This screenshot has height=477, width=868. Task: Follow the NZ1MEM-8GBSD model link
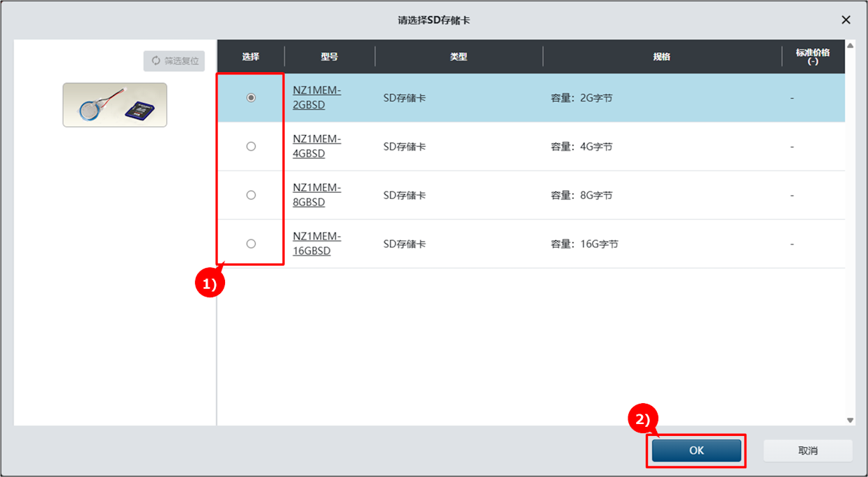click(x=316, y=195)
